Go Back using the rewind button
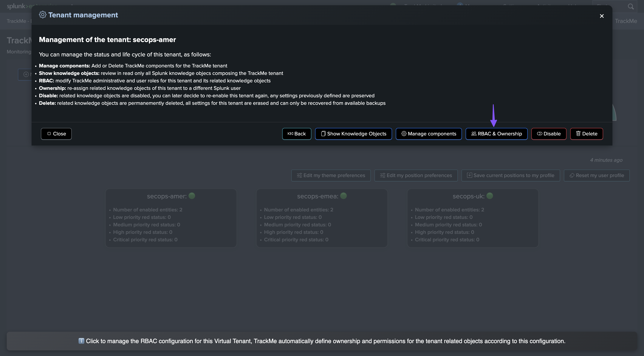Viewport: 644px width, 356px height. tap(296, 134)
